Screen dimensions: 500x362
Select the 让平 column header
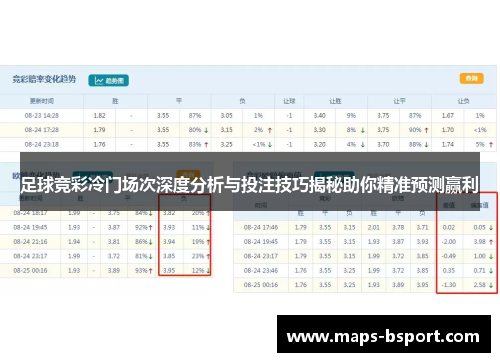(x=399, y=101)
